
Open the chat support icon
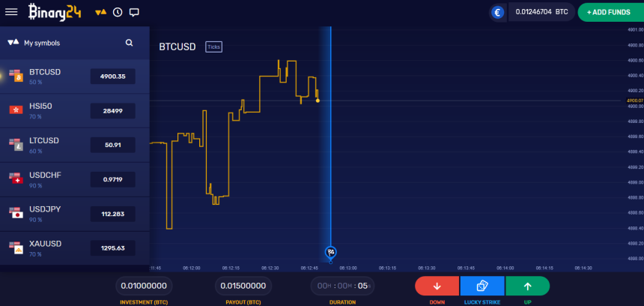(134, 12)
